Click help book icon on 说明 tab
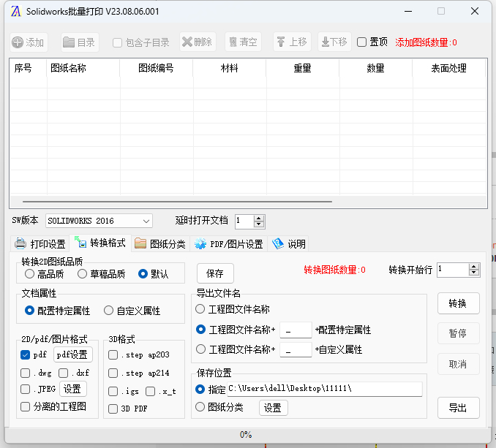Image resolution: width=496 pixels, height=448 pixels. pos(278,243)
